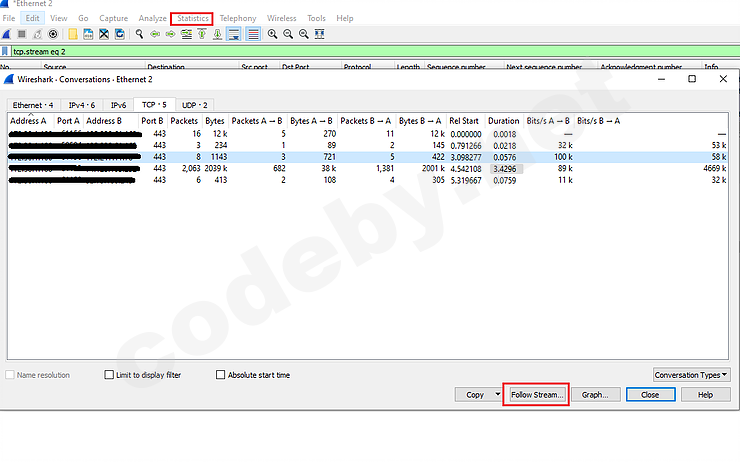The image size is (740, 462).
Task: Sort conversations by Duration column header
Action: 503,121
